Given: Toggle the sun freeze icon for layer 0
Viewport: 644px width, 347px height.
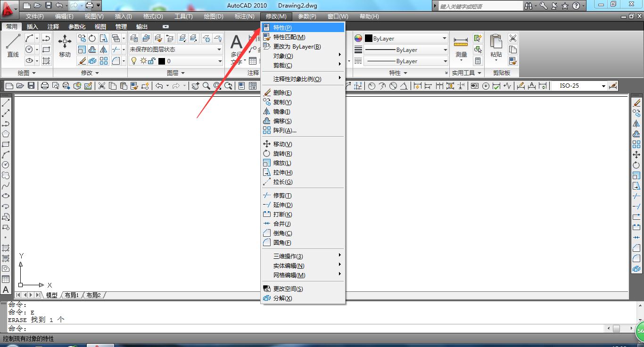Looking at the screenshot, I should pos(143,61).
